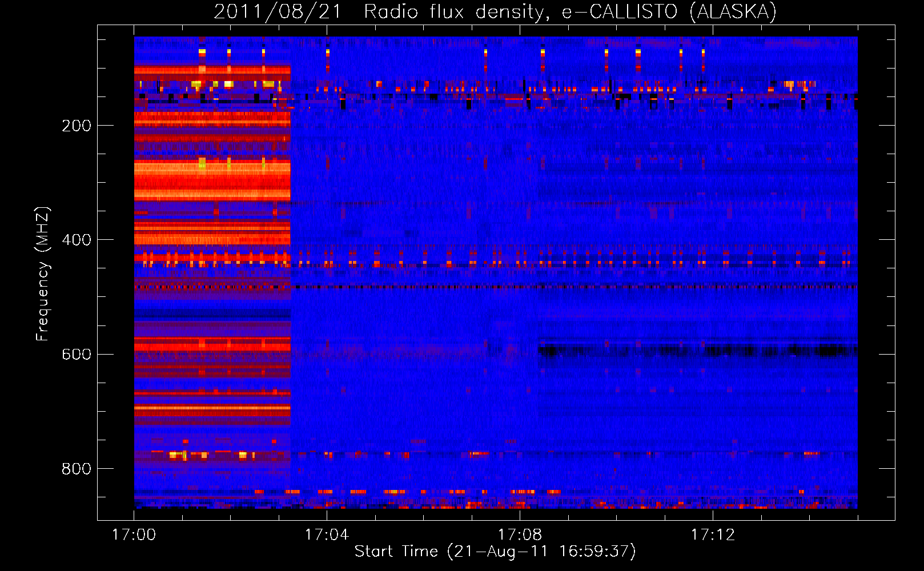This screenshot has height=571, width=924.
Task: Click the 600 frequency tick label
Action: (x=77, y=355)
